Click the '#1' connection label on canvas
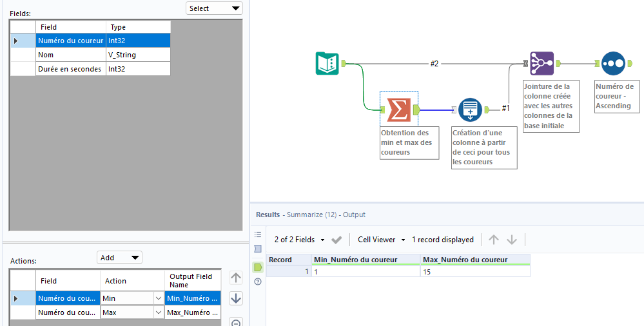 coord(505,108)
